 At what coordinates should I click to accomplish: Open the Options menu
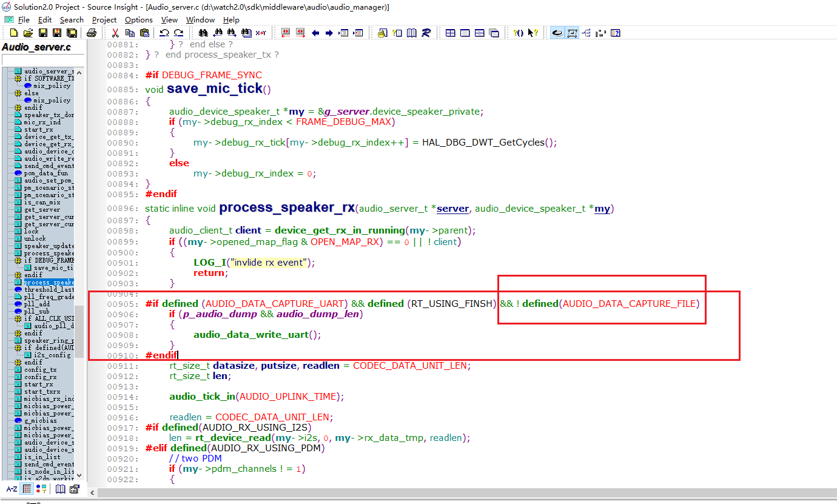(x=139, y=19)
